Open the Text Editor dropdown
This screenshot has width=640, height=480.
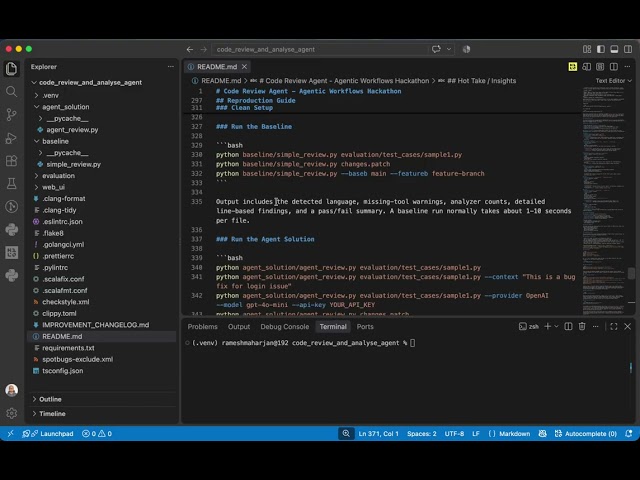(613, 81)
